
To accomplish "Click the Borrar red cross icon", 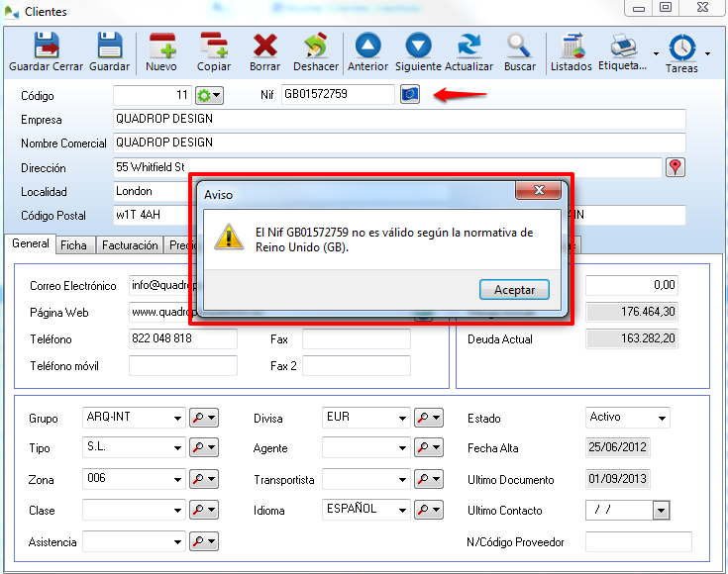I will point(264,47).
